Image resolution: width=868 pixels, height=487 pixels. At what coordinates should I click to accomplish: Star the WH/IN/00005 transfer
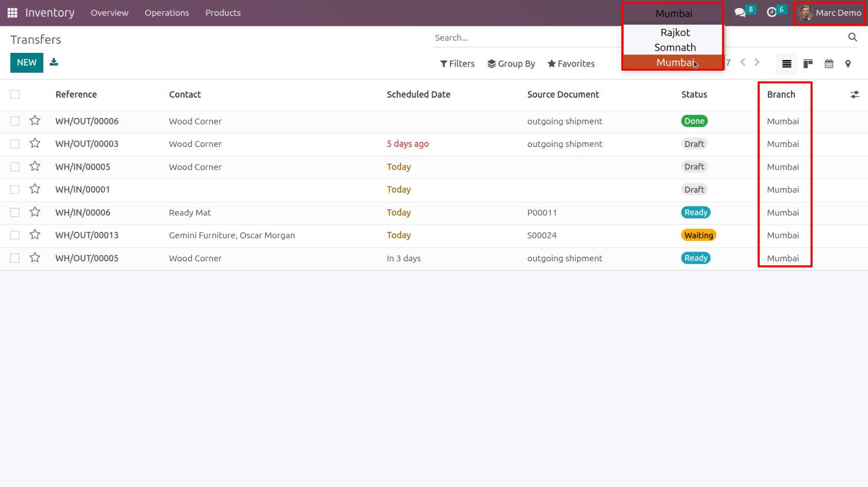35,166
